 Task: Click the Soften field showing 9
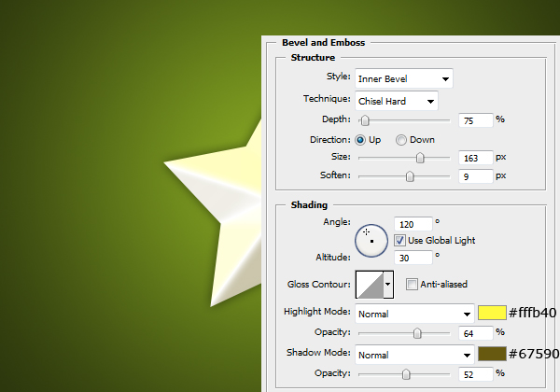[x=476, y=176]
